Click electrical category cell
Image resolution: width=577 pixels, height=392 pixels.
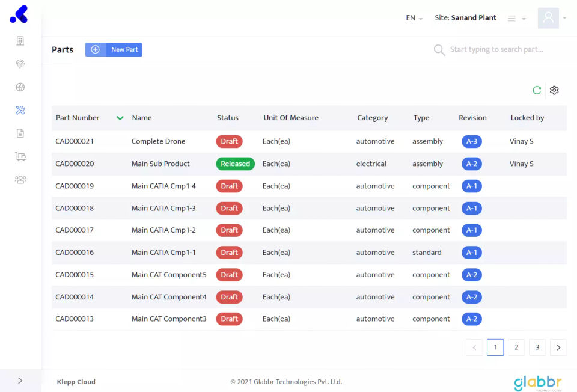(x=371, y=164)
